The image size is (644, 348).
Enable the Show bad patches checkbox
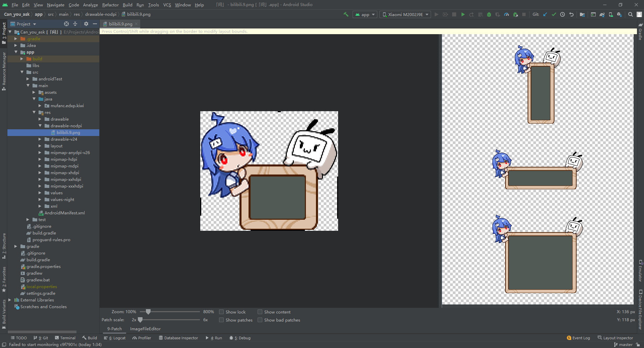point(260,320)
